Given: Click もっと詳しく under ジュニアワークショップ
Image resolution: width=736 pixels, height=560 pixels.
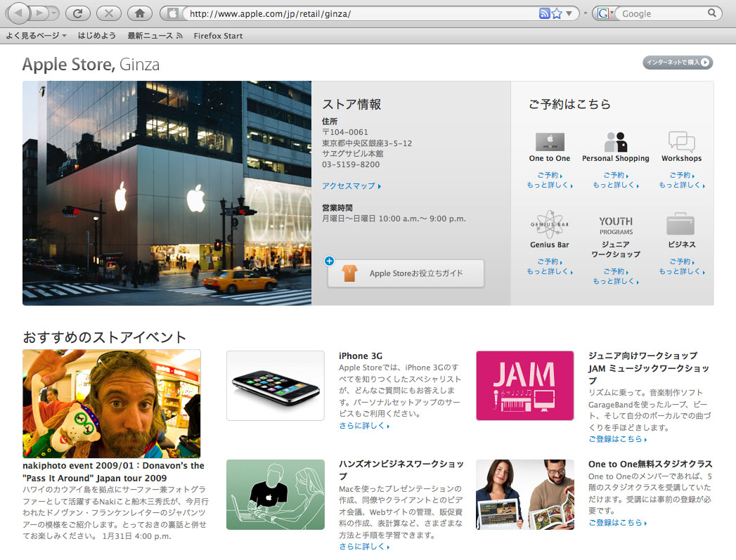Looking at the screenshot, I should click(616, 281).
